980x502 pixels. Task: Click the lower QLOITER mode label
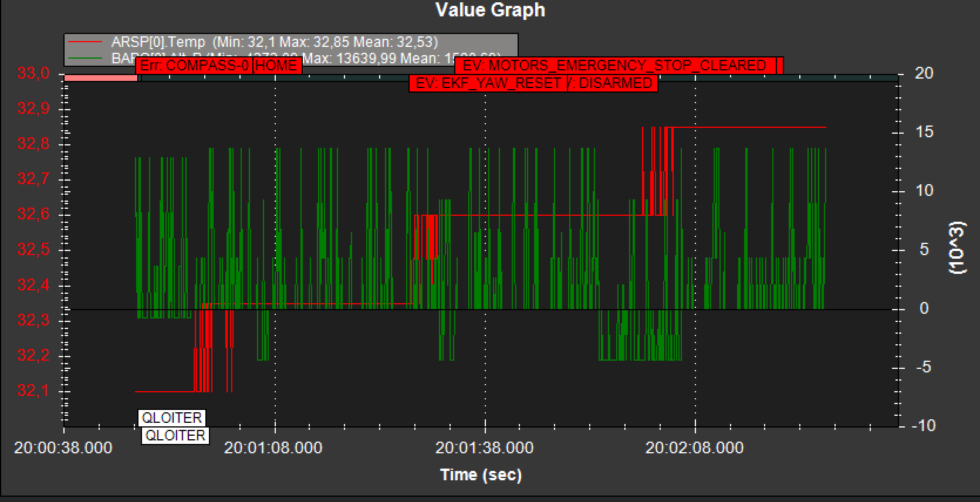coord(175,435)
